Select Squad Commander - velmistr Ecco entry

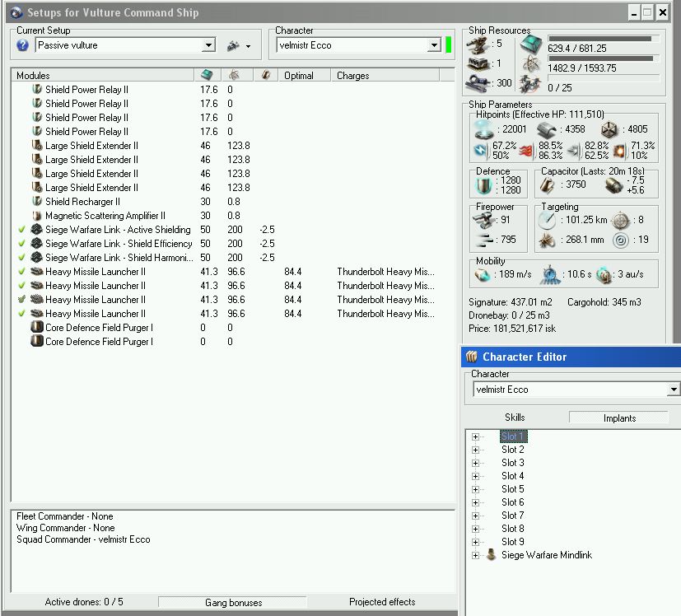(83, 539)
